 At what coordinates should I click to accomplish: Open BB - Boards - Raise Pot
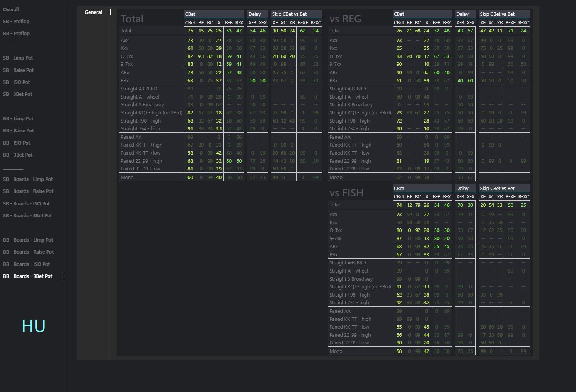coord(28,252)
